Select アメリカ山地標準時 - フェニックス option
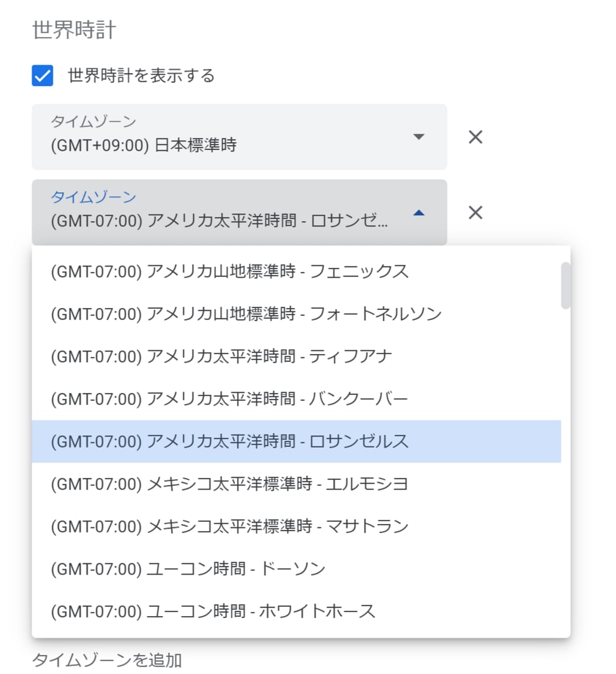Image resolution: width=616 pixels, height=674 pixels. point(296,272)
